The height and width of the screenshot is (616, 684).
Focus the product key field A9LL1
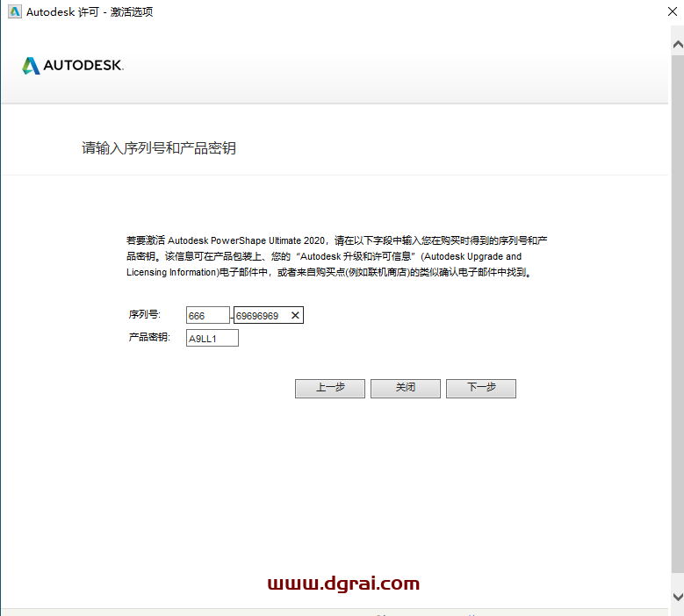(x=212, y=338)
